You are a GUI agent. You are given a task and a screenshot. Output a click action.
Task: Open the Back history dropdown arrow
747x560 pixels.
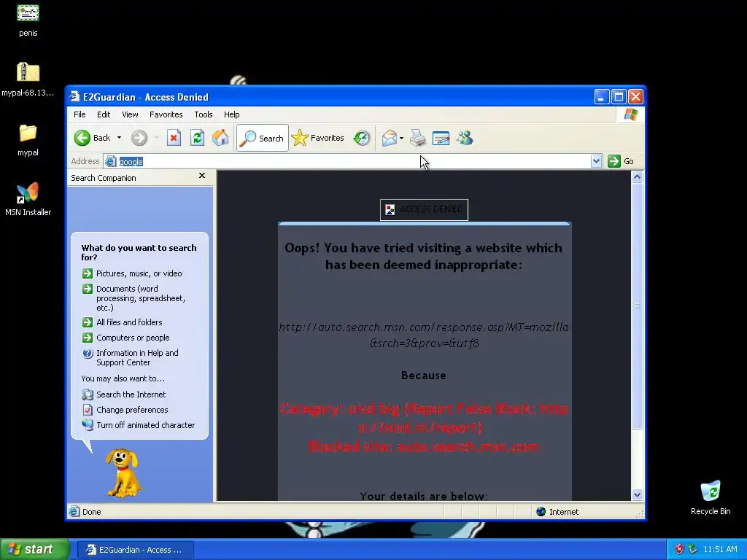pyautogui.click(x=119, y=138)
